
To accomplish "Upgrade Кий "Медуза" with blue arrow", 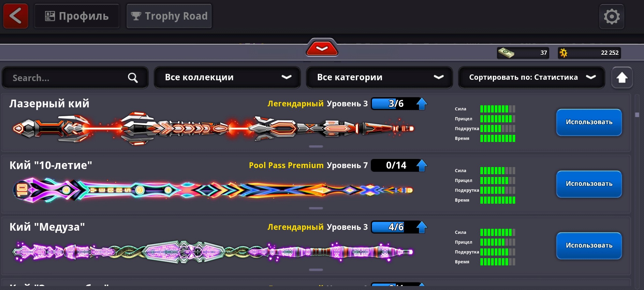I will 422,227.
